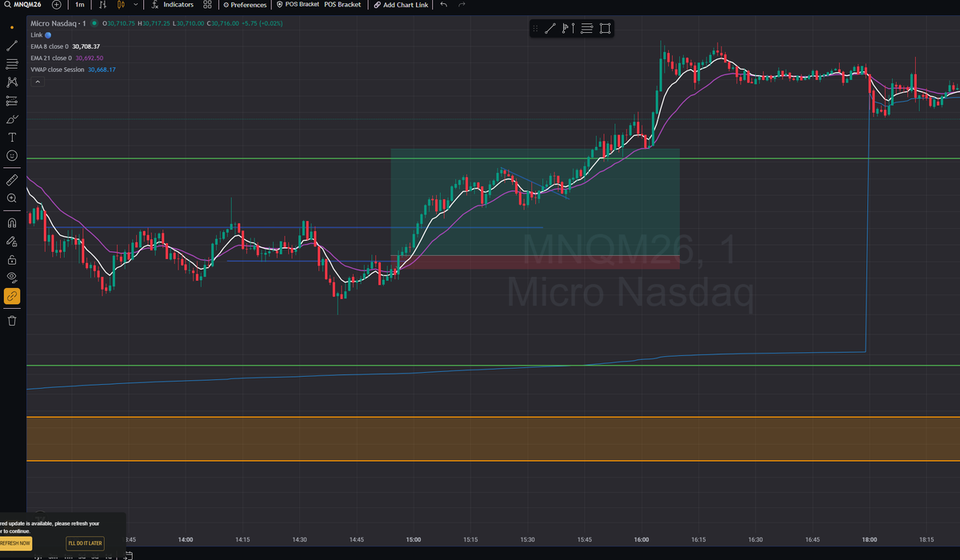Collapse the indicator legend chevron
Viewport: 960px width, 560px height.
pyautogui.click(x=38, y=82)
